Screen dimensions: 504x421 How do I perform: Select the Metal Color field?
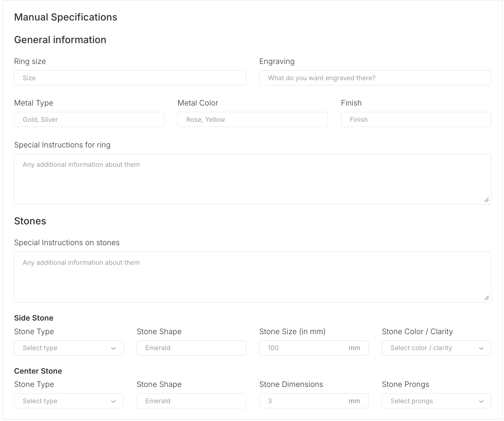(252, 120)
